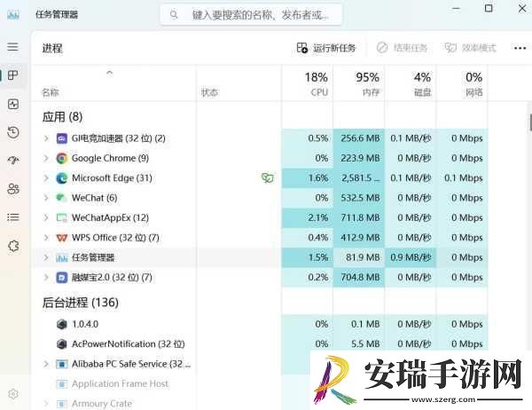Open the three-dots more options menu
The image size is (532, 410).
pos(520,48)
